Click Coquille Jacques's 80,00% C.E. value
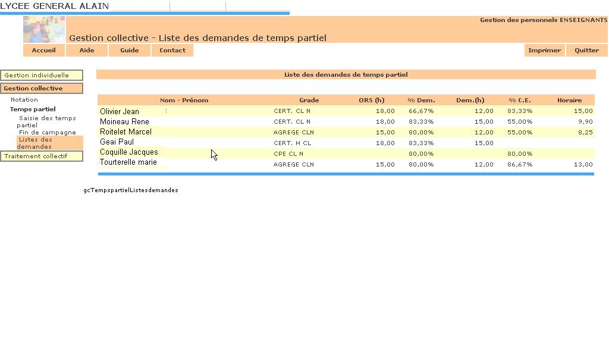This screenshot has width=609, height=364. point(520,154)
